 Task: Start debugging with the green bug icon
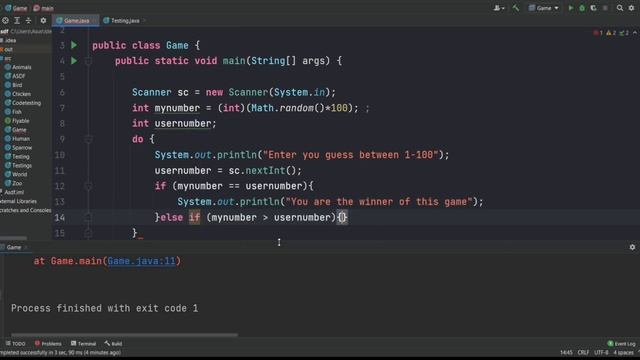pos(582,8)
